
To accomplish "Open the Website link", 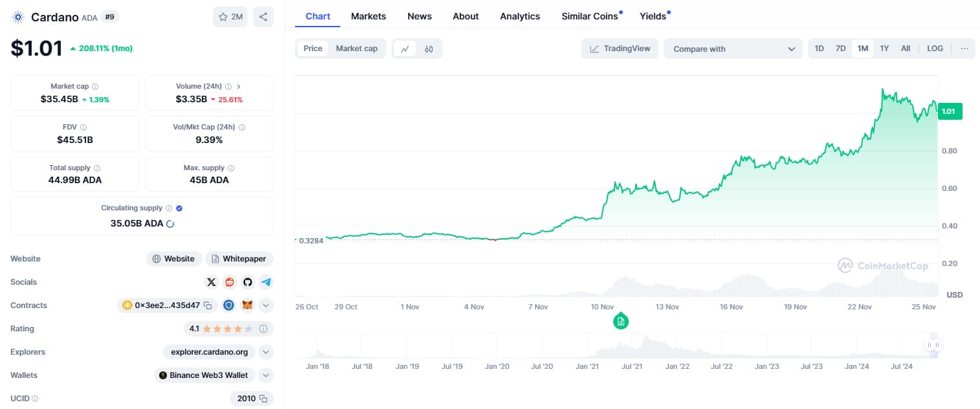I will [174, 259].
